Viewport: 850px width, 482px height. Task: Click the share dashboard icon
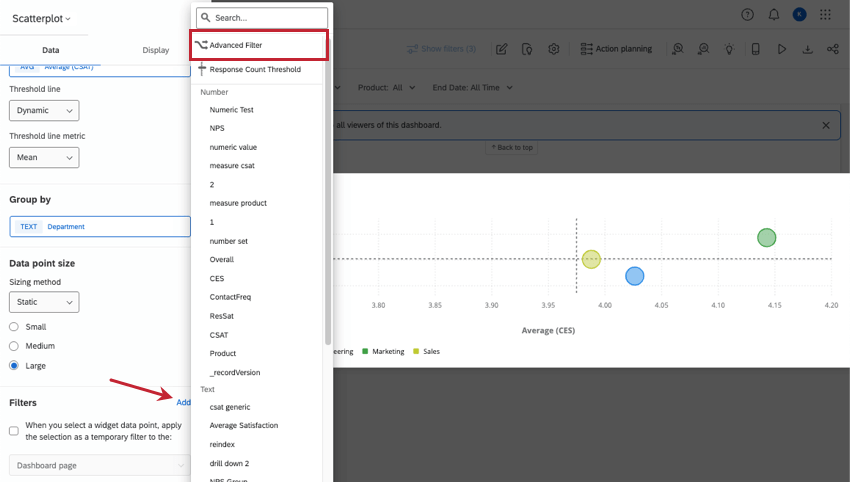tap(832, 49)
